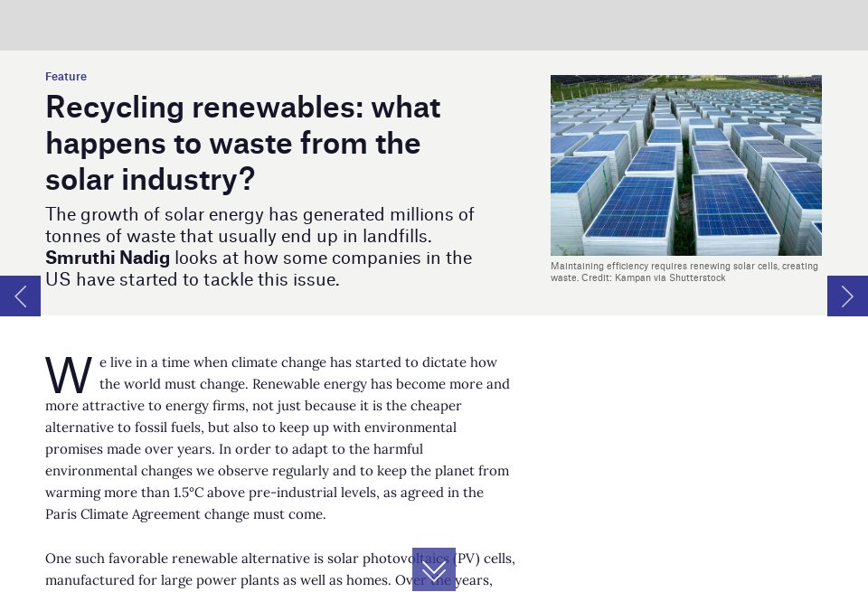Select the Feature category tag above the headline
Image resolution: width=868 pixels, height=592 pixels.
(66, 77)
